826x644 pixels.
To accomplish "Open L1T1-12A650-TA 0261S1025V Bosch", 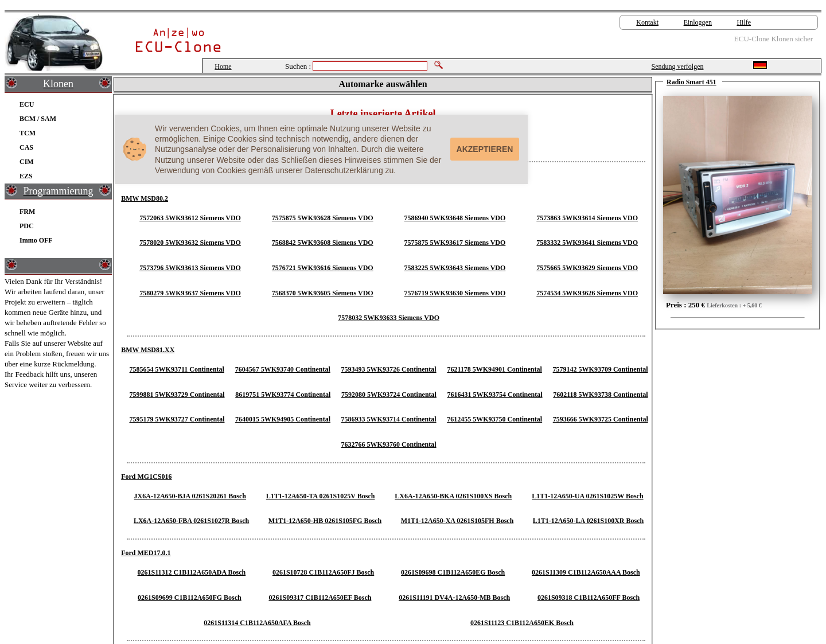I will tap(320, 496).
